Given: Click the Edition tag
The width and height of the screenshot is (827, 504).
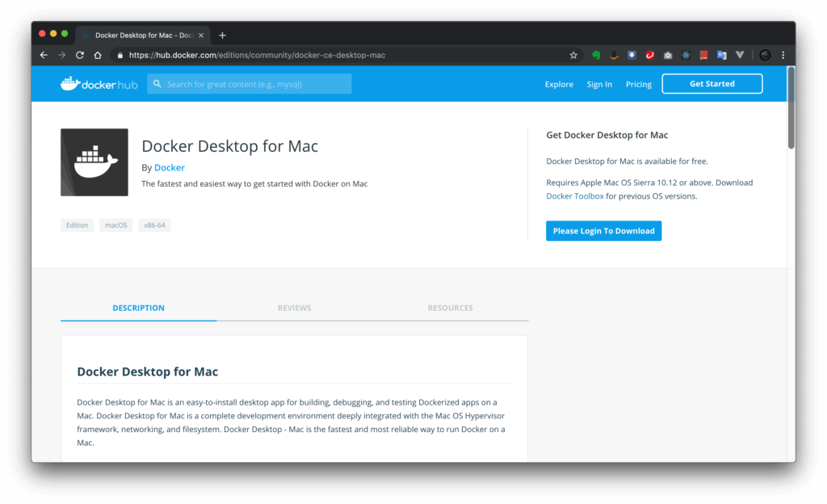Looking at the screenshot, I should [x=77, y=225].
